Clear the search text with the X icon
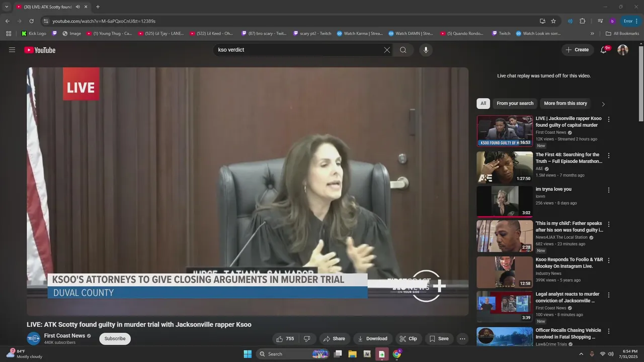The height and width of the screenshot is (362, 644). pos(387,50)
